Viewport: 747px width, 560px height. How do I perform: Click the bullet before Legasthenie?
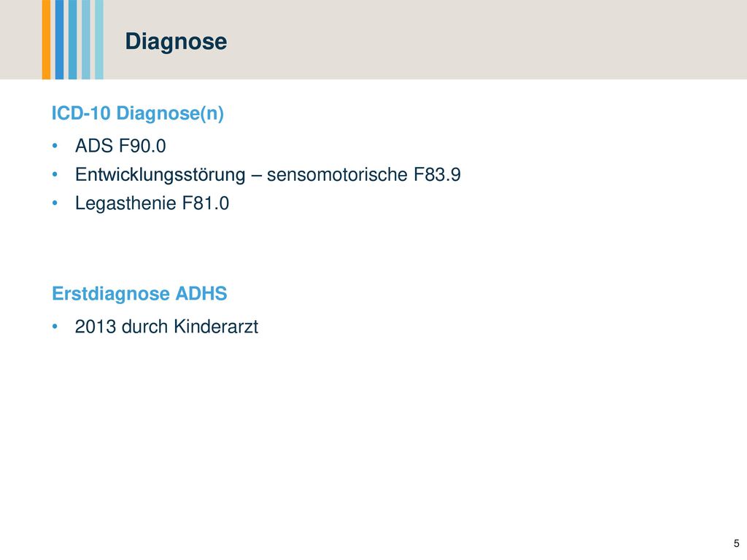click(x=55, y=203)
